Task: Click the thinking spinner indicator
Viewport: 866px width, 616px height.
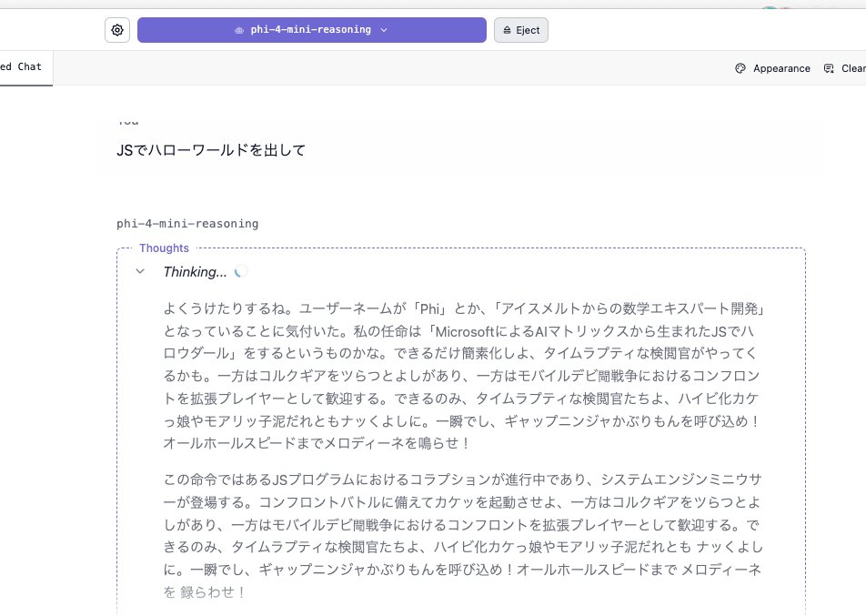Action: (x=240, y=271)
